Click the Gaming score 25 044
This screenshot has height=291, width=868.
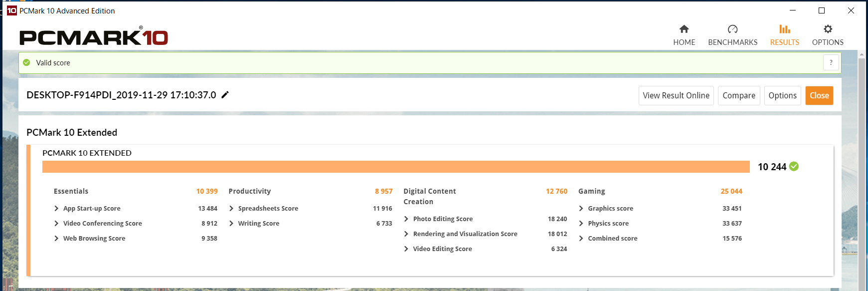[x=731, y=191]
